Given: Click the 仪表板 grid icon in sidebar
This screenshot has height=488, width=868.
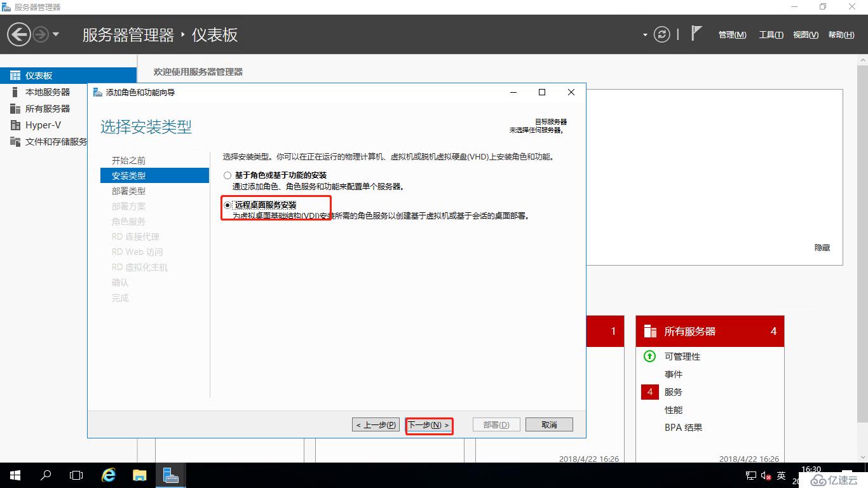Looking at the screenshot, I should pyautogui.click(x=15, y=76).
